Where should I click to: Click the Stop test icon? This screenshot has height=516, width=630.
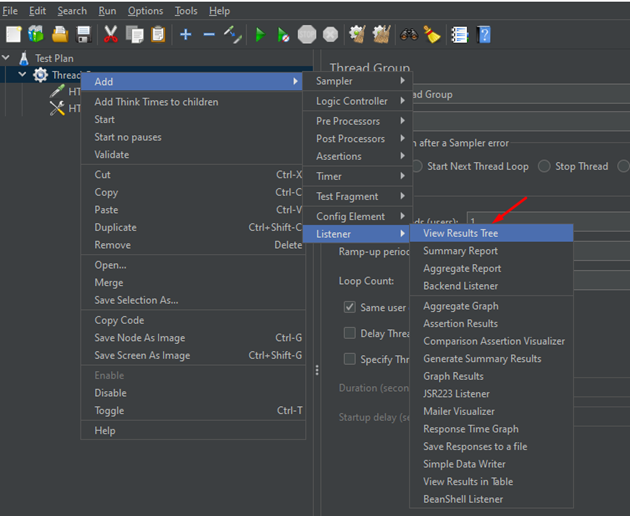coord(307,34)
